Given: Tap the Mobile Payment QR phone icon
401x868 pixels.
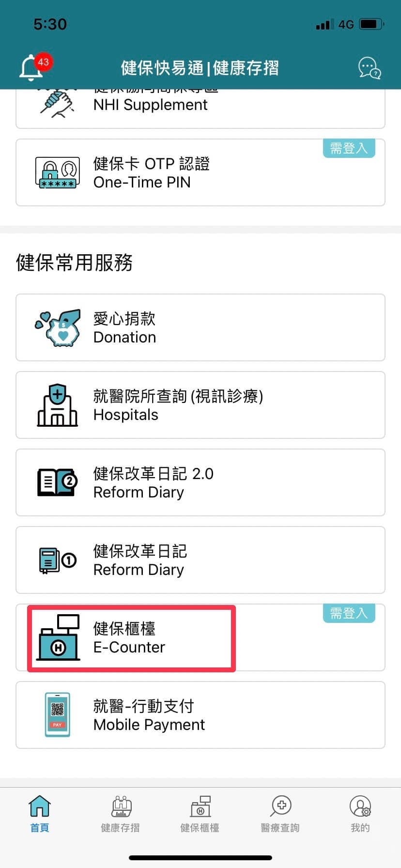Looking at the screenshot, I should [58, 715].
